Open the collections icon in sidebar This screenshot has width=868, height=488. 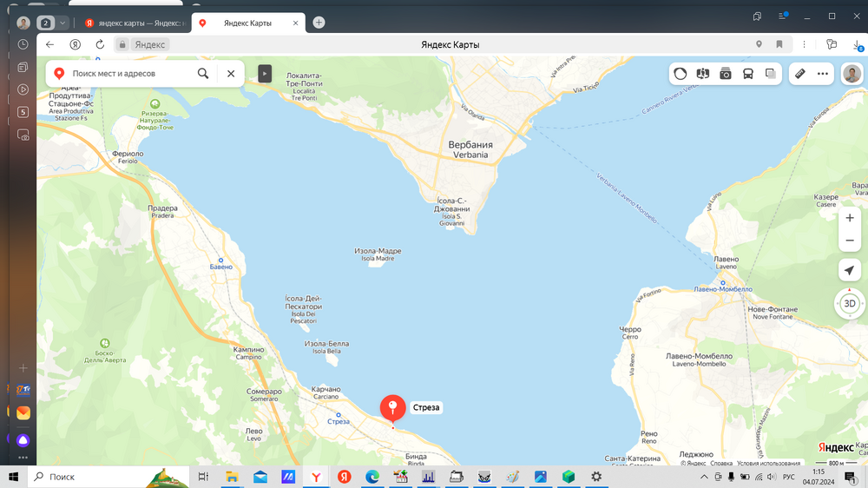[23, 67]
